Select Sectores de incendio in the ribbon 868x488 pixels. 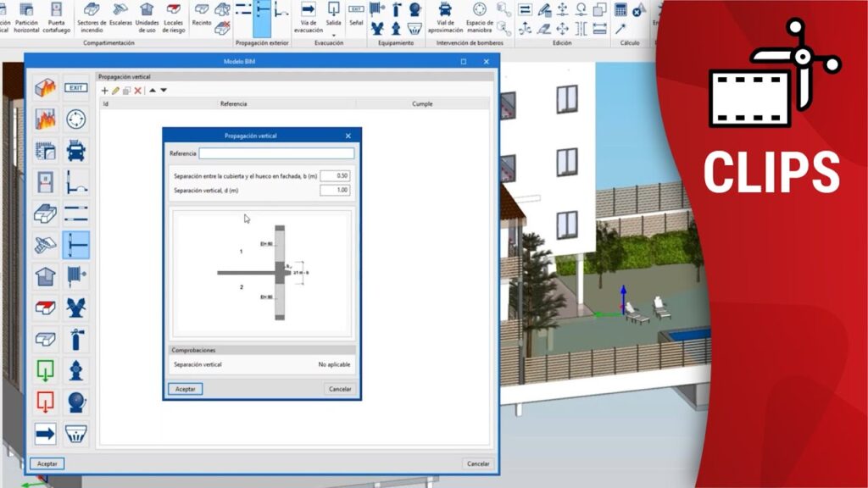coord(92,19)
